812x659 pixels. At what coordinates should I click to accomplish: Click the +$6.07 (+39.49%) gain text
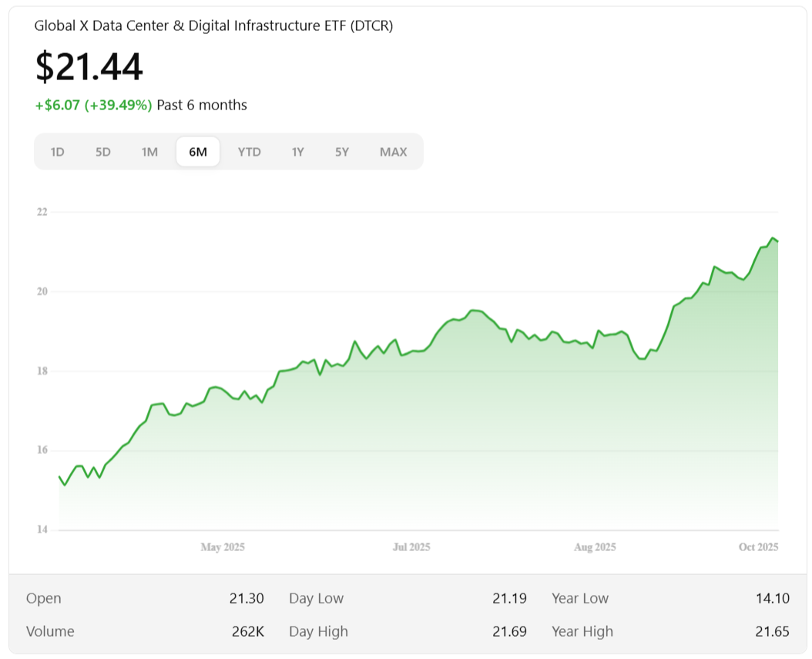tap(93, 105)
